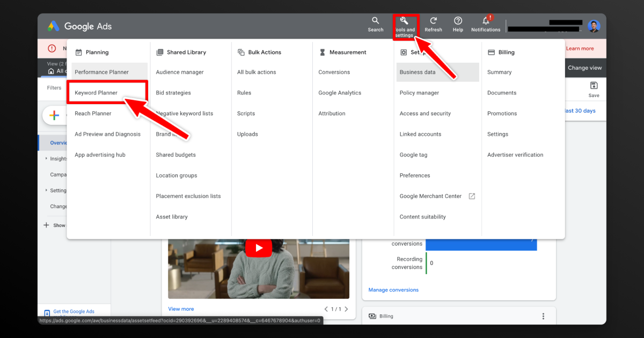The width and height of the screenshot is (644, 338).
Task: Open Billing Settings
Action: click(497, 134)
